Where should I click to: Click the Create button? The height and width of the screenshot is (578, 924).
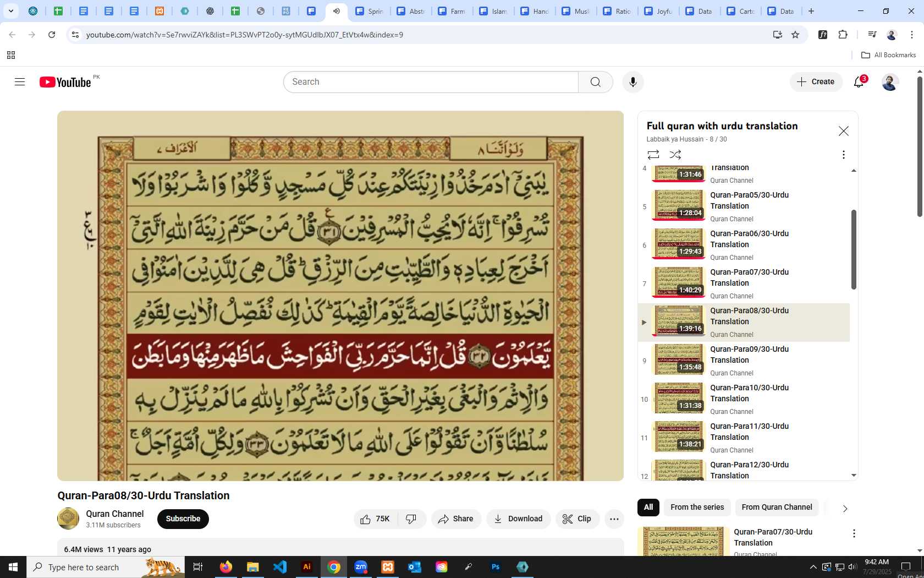816,82
